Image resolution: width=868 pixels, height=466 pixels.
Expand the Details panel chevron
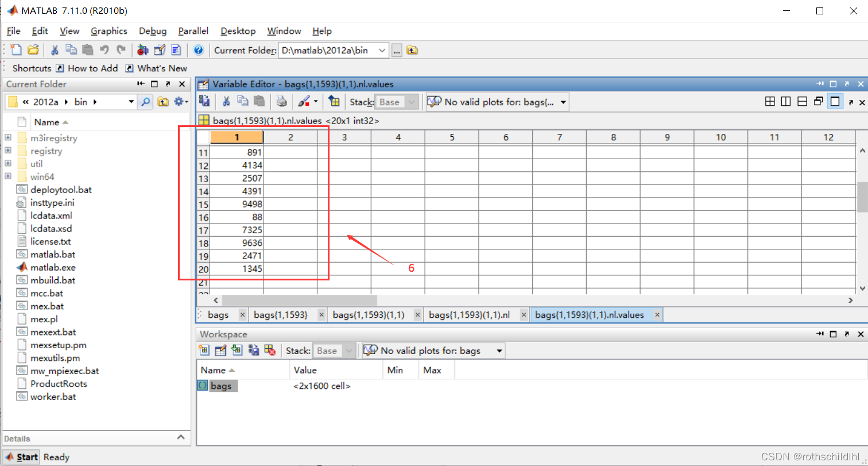click(x=180, y=437)
